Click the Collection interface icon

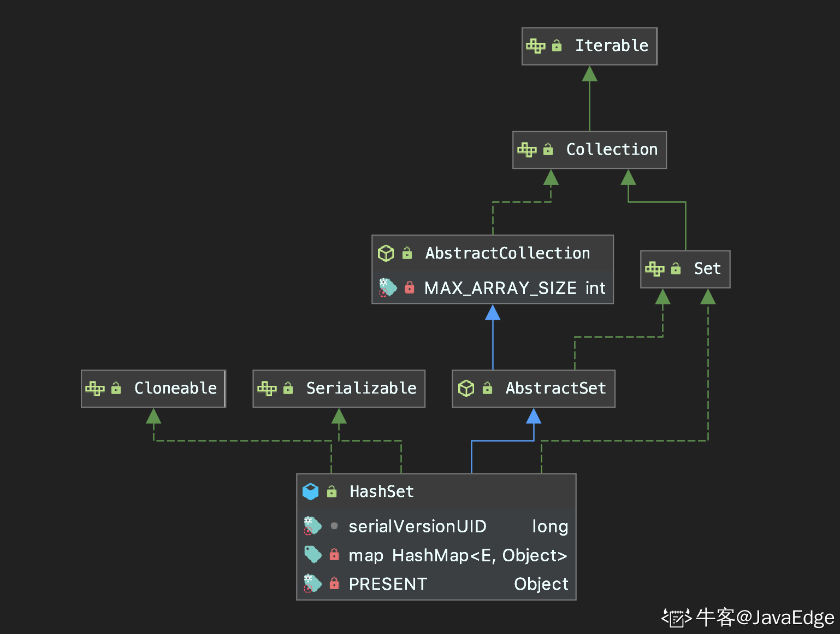[x=527, y=149]
